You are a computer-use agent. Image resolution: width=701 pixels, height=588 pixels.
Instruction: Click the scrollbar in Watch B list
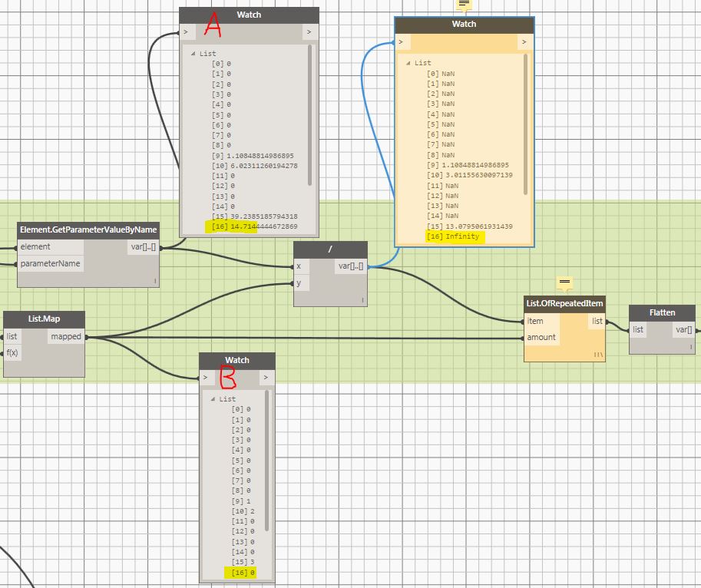267,461
